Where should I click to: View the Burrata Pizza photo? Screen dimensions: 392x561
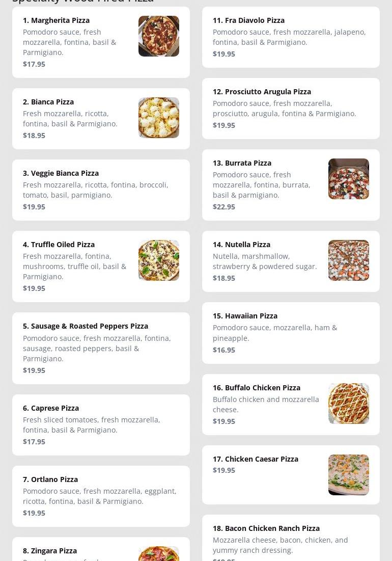tap(348, 179)
